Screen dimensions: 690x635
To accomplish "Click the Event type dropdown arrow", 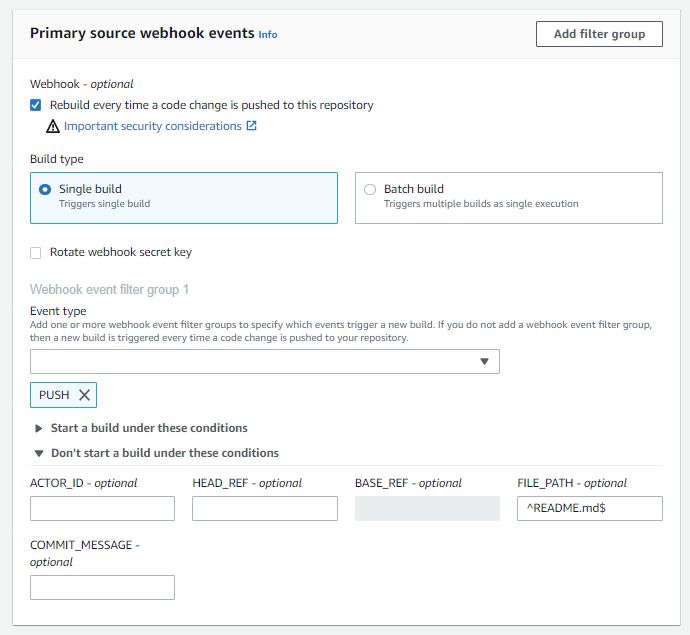I will click(x=485, y=361).
